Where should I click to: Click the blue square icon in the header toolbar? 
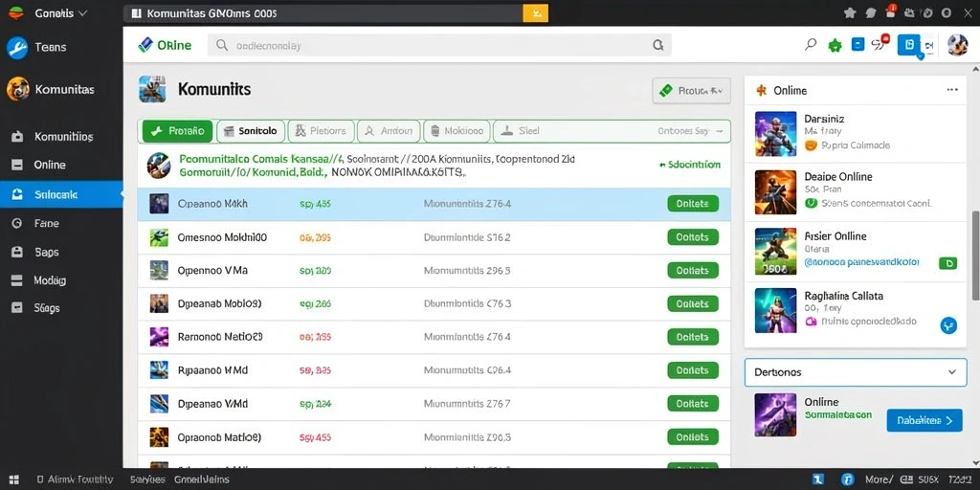858,44
